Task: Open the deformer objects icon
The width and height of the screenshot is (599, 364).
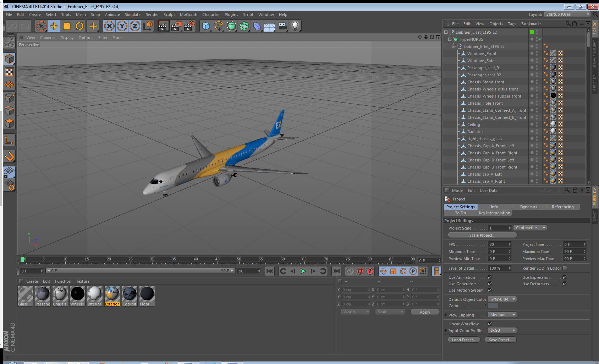Action: pos(257,26)
